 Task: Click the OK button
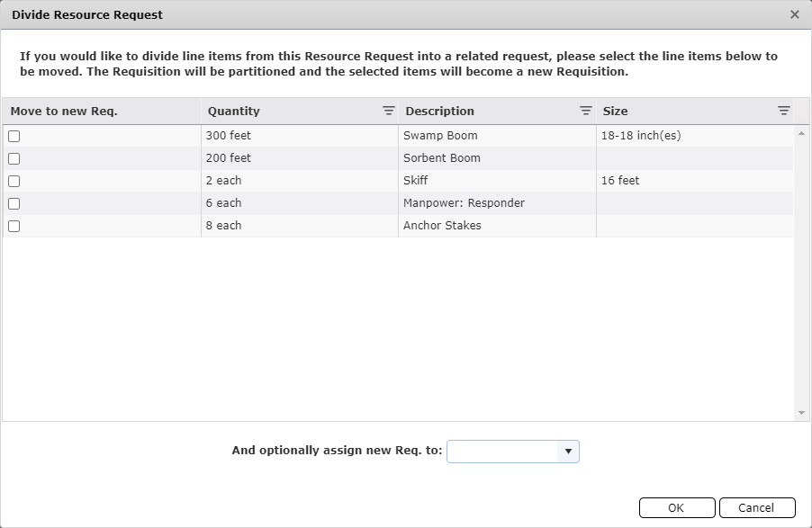[675, 506]
